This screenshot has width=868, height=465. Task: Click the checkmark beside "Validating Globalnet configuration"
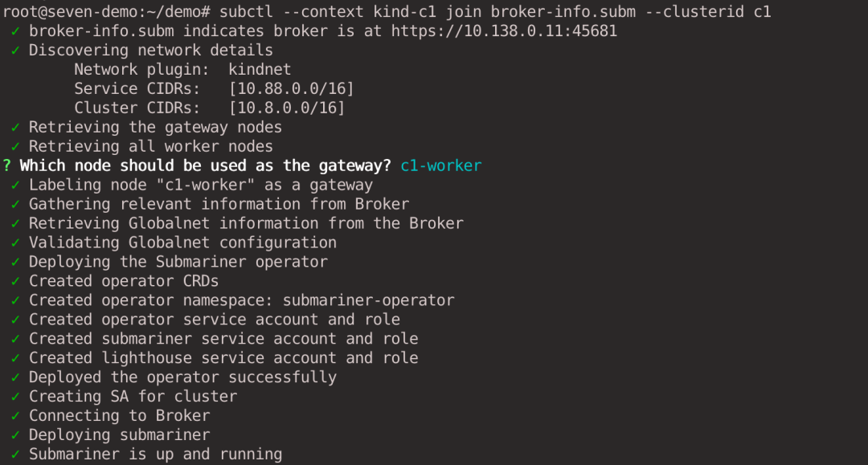coord(15,243)
